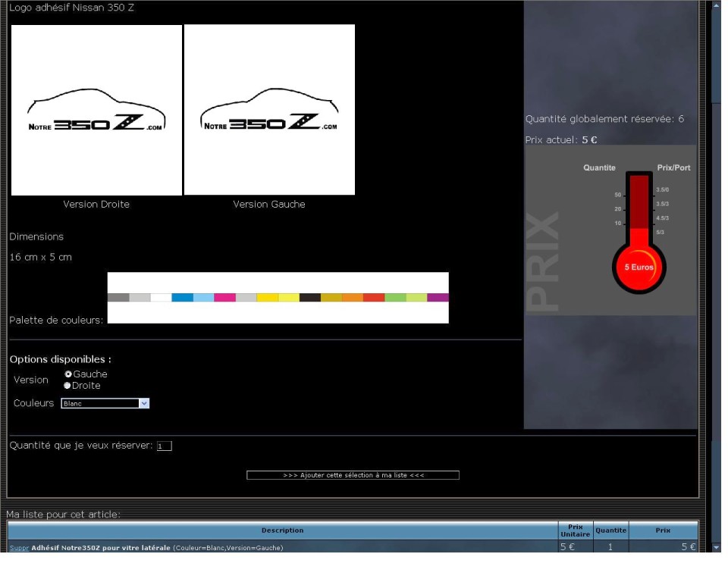The width and height of the screenshot is (728, 582).
Task: Select the purple swatch at palette end
Action: coord(438,298)
